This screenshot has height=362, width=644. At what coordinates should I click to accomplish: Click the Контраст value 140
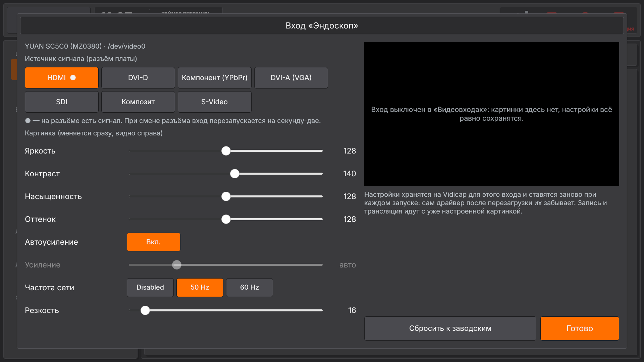(350, 174)
